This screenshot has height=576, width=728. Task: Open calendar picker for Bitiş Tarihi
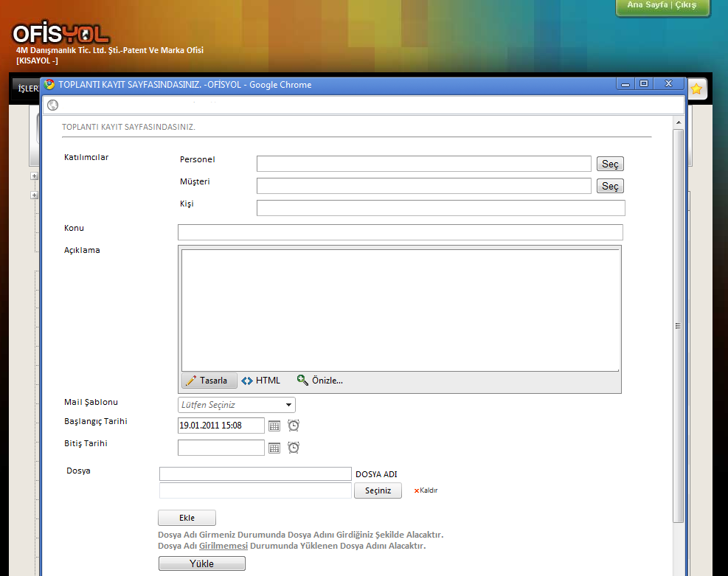[274, 448]
